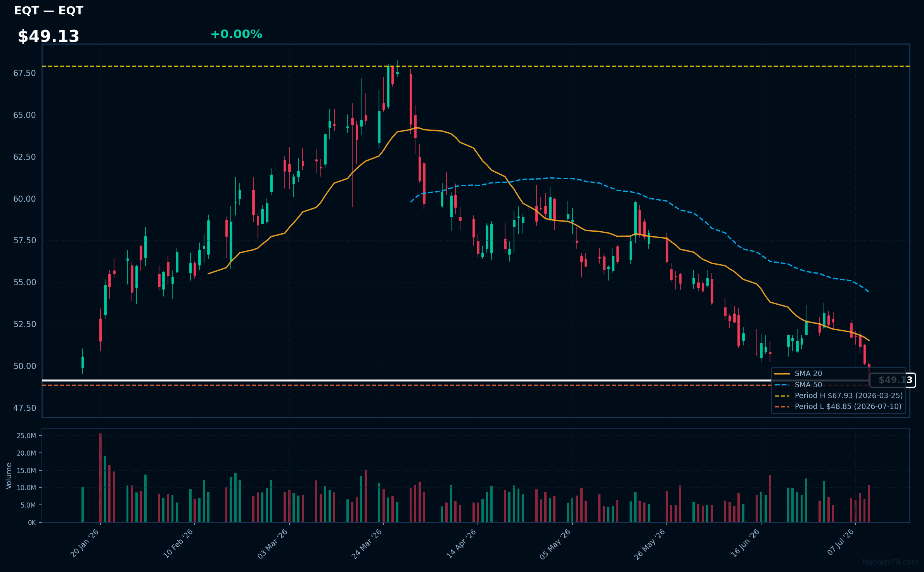Viewport: 924px width, 572px height.
Task: Click the +0.00% change value
Action: (236, 34)
